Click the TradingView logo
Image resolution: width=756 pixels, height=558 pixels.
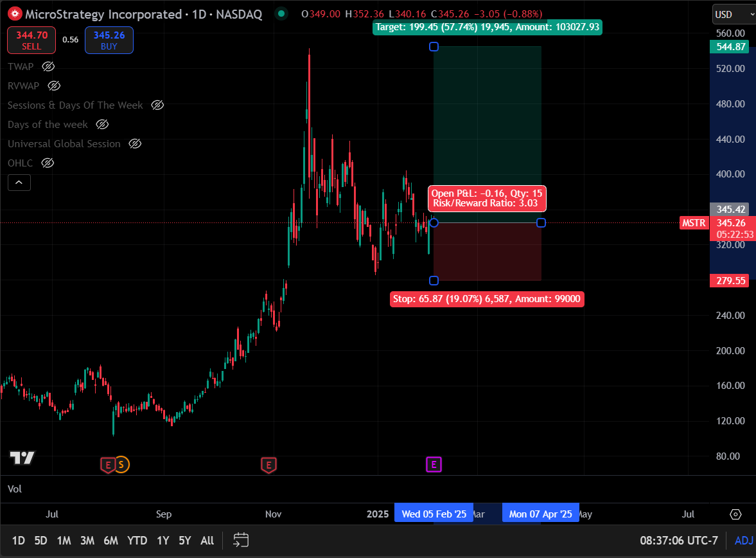click(22, 458)
